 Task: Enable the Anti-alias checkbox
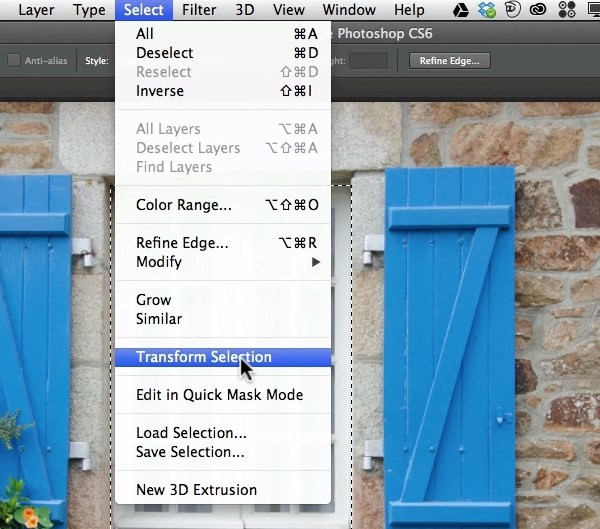pos(14,60)
